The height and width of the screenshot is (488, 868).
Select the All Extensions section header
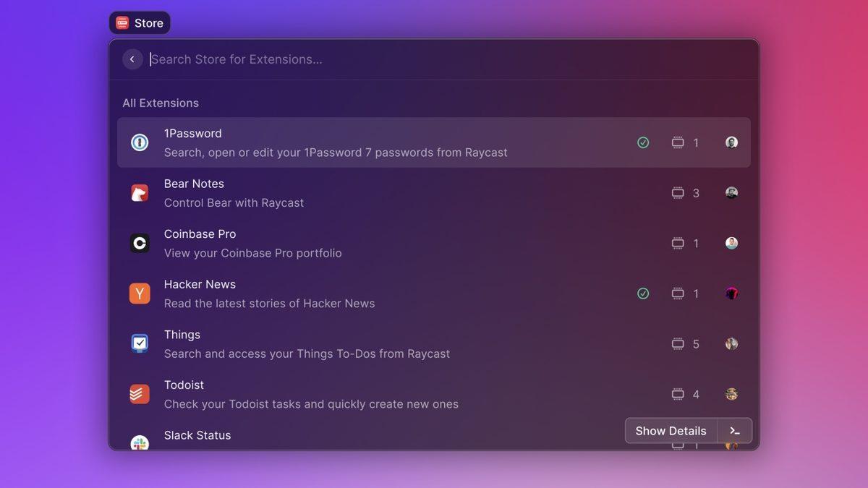click(x=161, y=103)
